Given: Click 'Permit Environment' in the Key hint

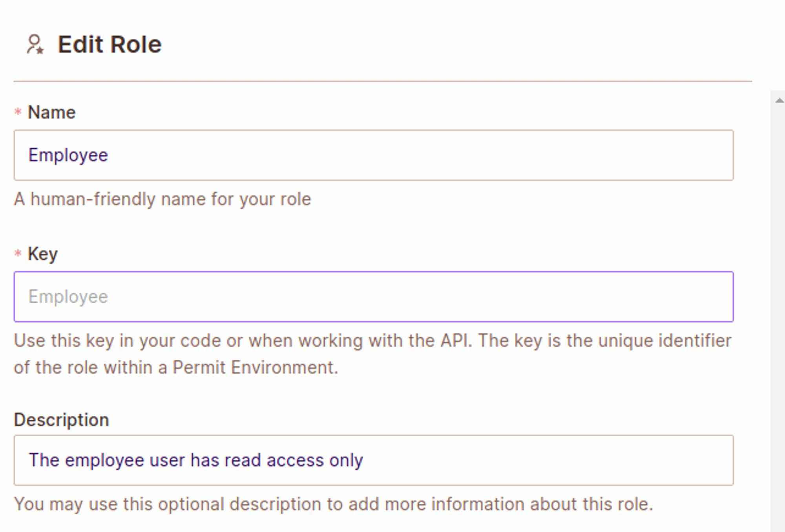Looking at the screenshot, I should coord(255,368).
